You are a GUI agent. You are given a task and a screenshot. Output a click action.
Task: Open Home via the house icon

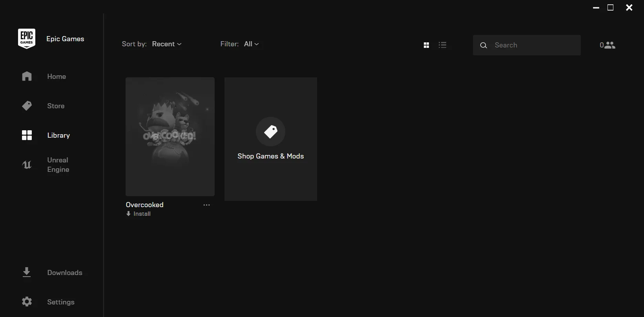27,76
